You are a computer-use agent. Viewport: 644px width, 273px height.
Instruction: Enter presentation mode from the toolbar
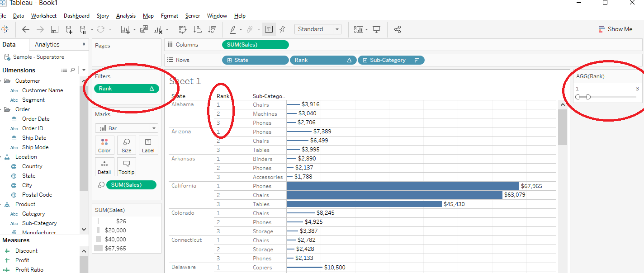point(377,29)
